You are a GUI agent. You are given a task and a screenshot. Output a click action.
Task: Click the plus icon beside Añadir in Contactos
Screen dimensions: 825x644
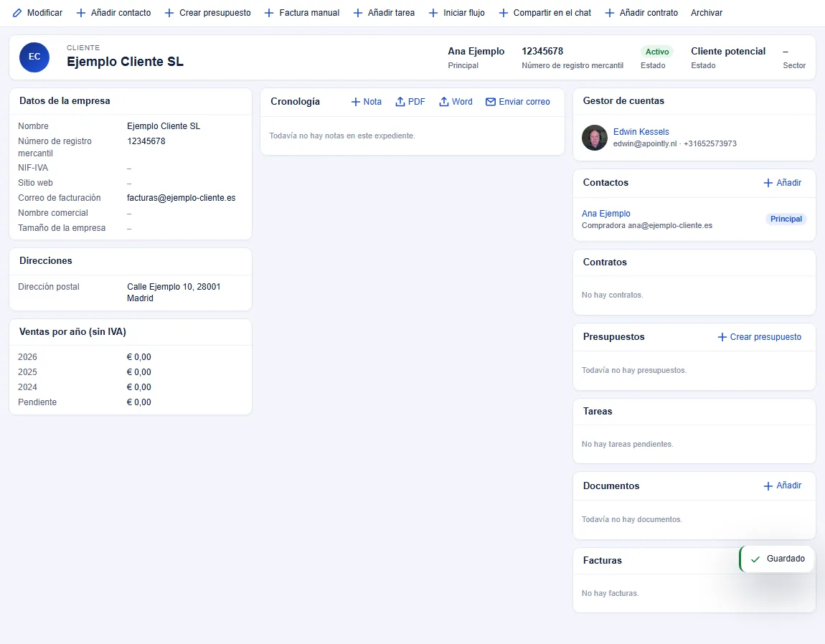click(768, 183)
